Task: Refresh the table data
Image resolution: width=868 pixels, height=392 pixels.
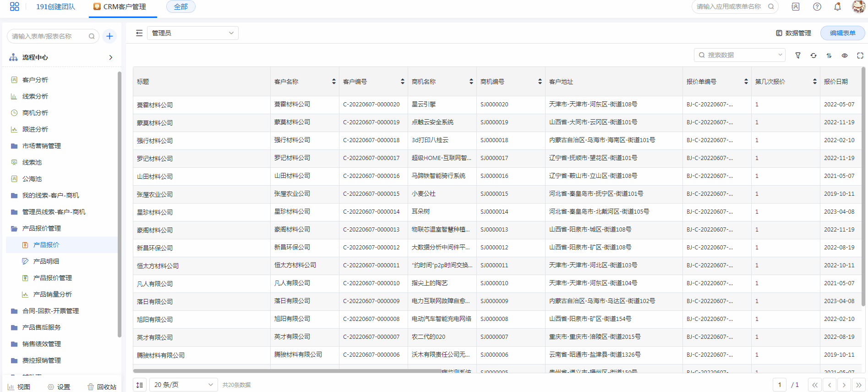Action: pyautogui.click(x=813, y=55)
